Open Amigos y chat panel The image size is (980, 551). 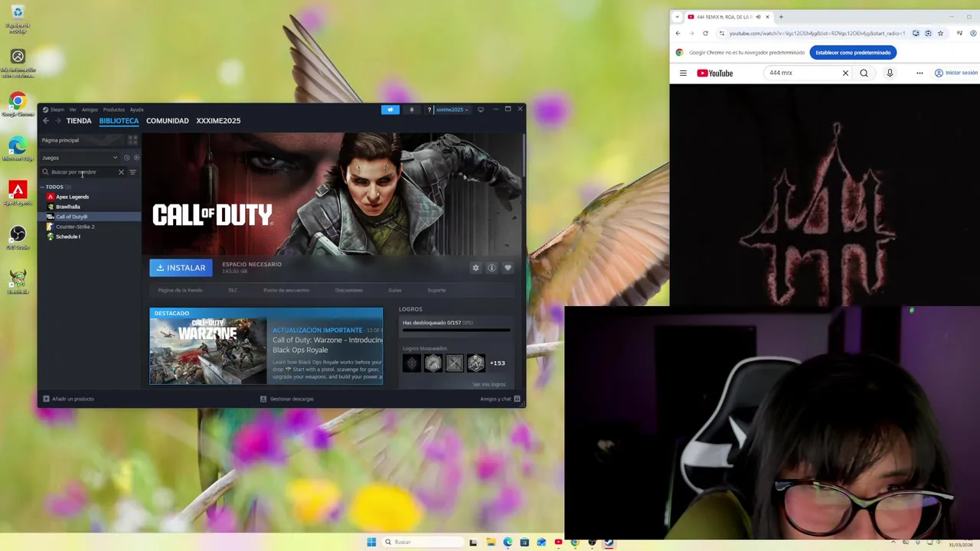coord(500,399)
